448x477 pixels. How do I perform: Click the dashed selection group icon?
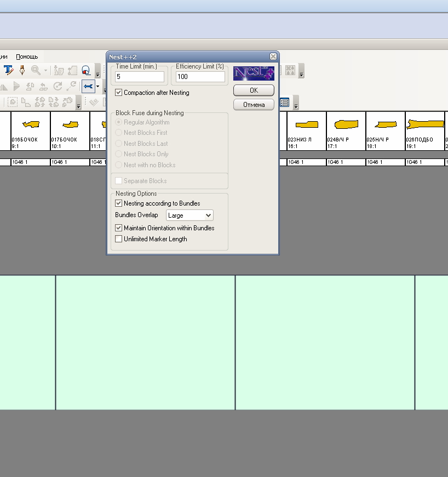[13, 102]
